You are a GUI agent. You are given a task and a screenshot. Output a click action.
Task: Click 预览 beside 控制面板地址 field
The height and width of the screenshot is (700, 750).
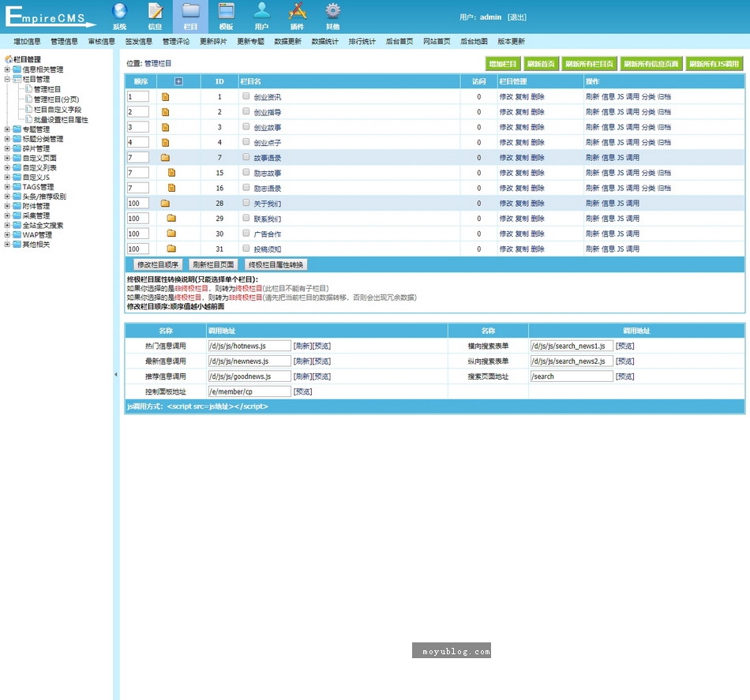tap(303, 391)
